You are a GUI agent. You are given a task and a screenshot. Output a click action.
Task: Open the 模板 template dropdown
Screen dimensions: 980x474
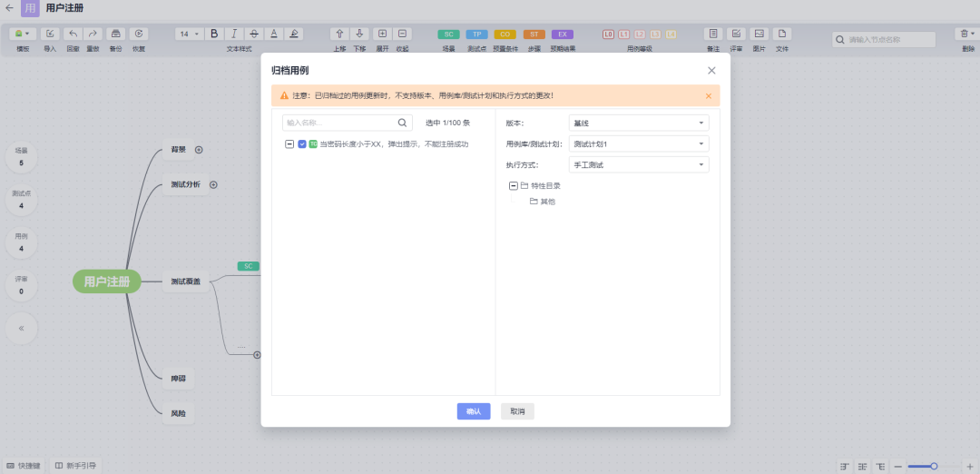(24, 34)
